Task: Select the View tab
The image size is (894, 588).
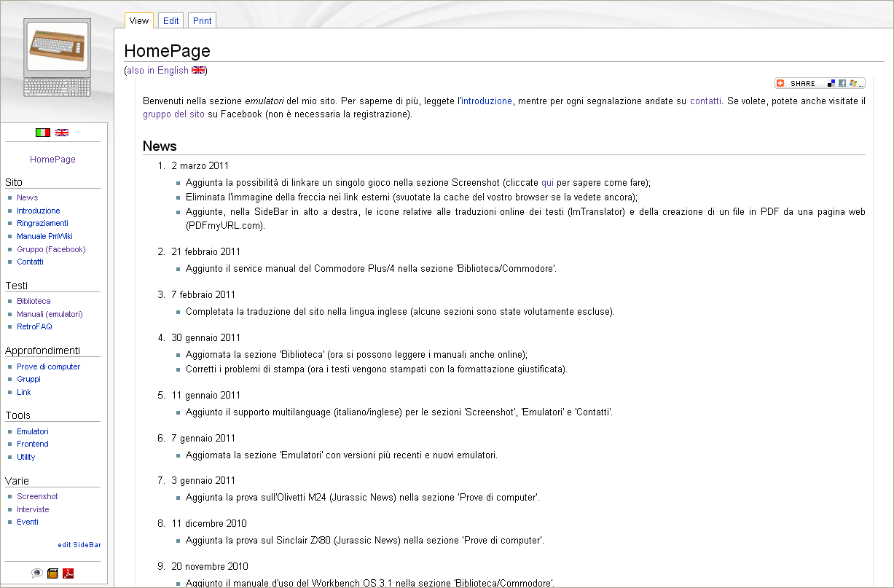Action: [139, 20]
